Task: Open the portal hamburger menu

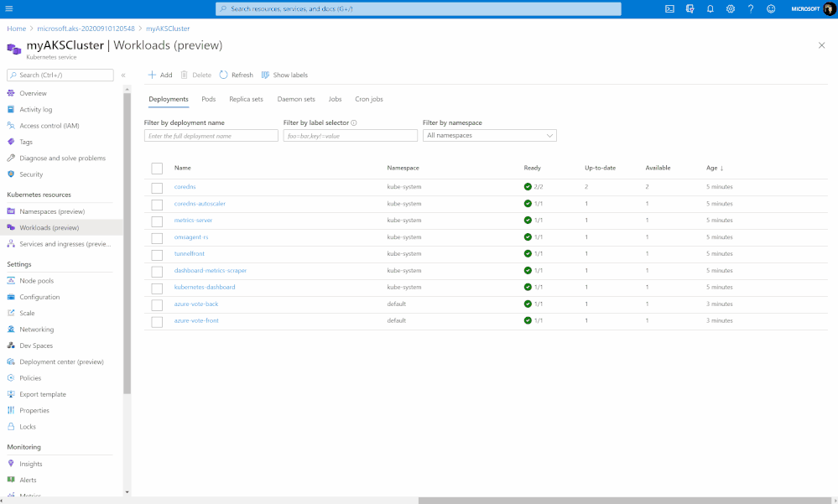Action: (9, 8)
